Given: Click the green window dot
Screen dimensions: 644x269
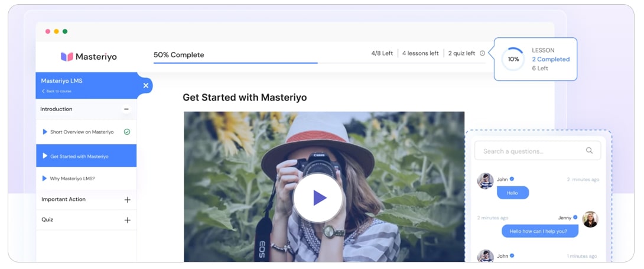Looking at the screenshot, I should tap(65, 31).
